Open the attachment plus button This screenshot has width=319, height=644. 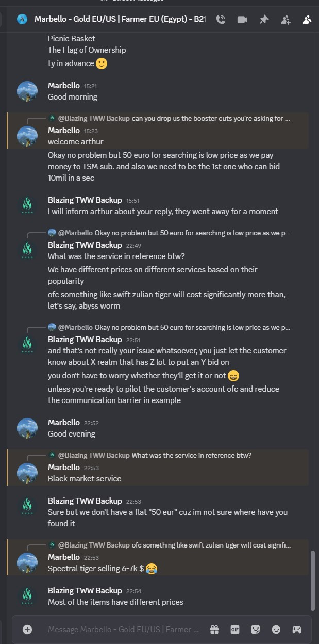(27, 629)
